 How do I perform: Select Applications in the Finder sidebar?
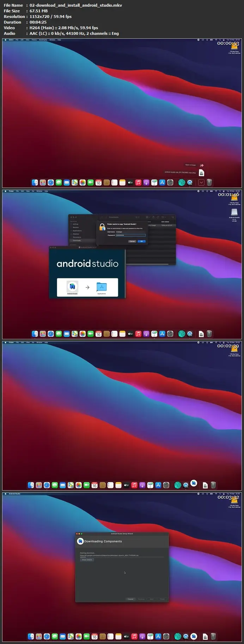tap(77, 231)
